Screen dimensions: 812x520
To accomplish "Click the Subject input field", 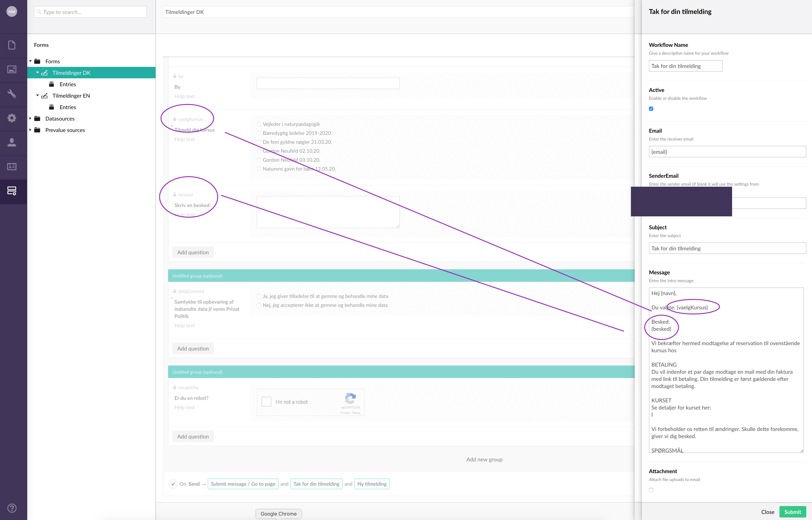I will coord(727,248).
